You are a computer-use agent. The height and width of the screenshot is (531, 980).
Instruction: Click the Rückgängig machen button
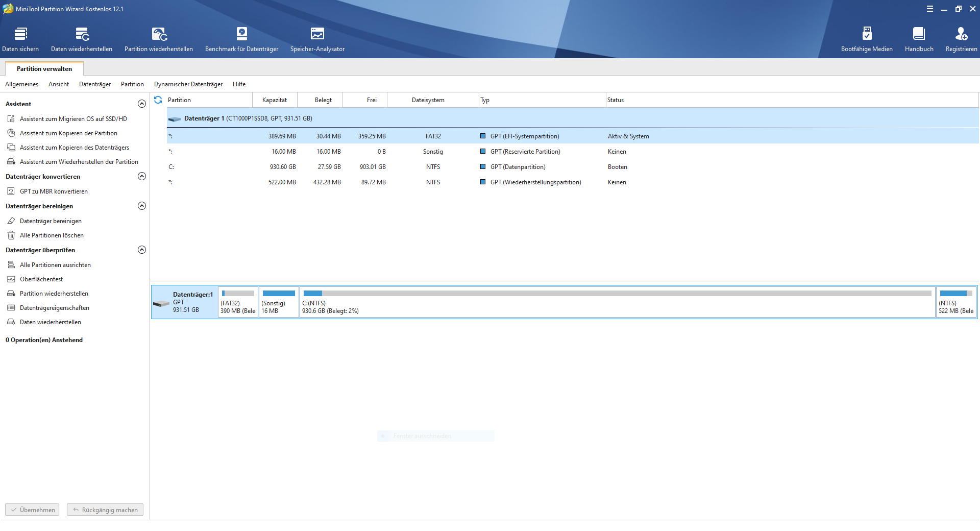coord(105,510)
